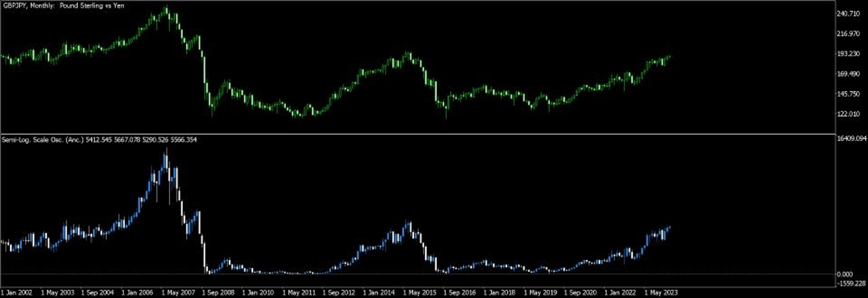Click the 169.490 price axis label
The height and width of the screenshot is (298, 868).
[848, 74]
